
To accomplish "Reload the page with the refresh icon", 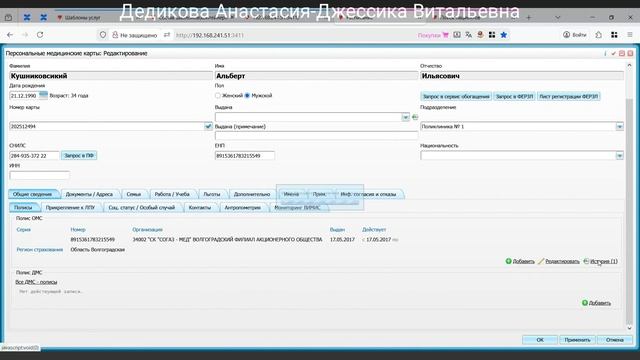I will (x=40, y=35).
